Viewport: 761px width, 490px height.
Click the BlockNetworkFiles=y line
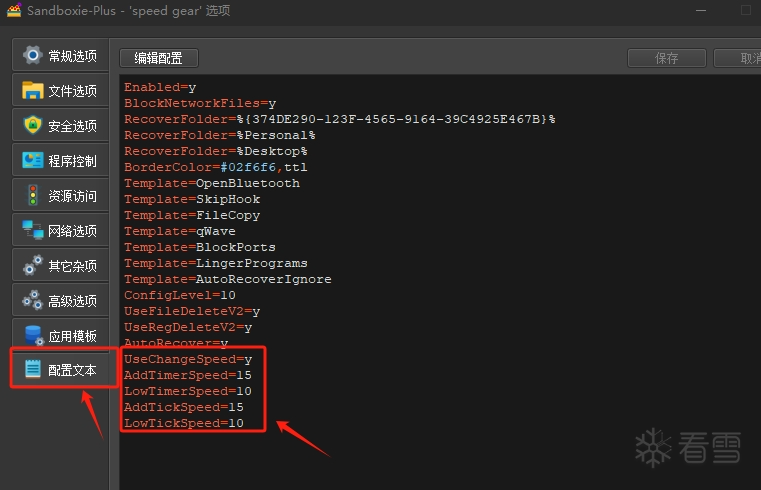[200, 103]
